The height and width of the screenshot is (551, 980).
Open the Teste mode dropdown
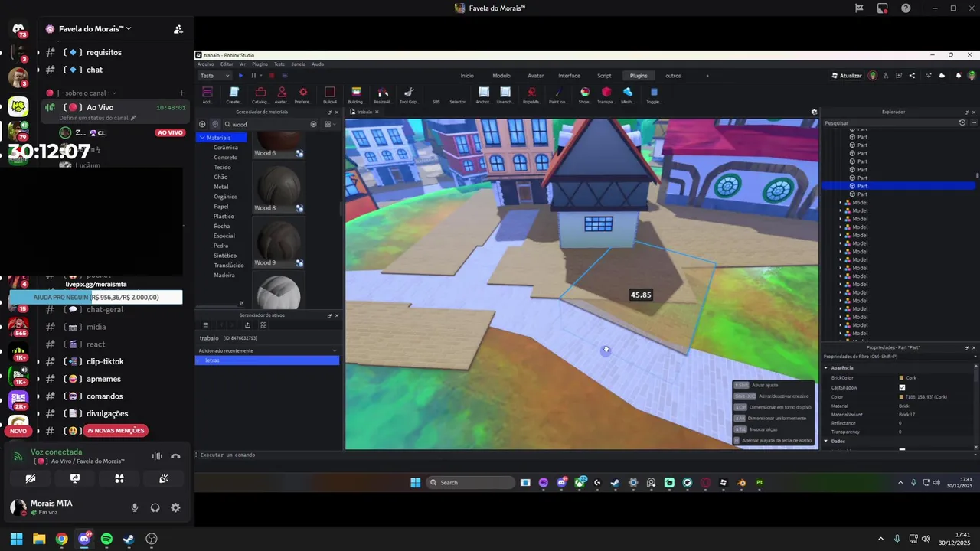click(214, 76)
